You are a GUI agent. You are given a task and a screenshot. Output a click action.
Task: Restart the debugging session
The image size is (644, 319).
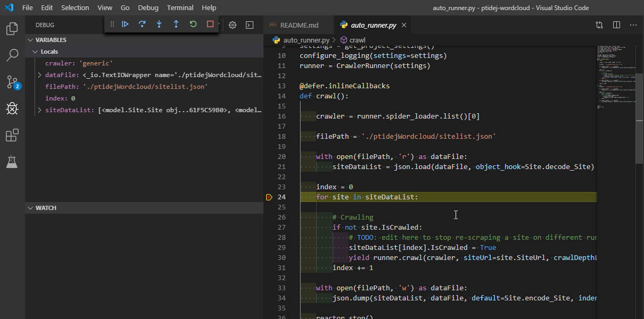(x=193, y=24)
